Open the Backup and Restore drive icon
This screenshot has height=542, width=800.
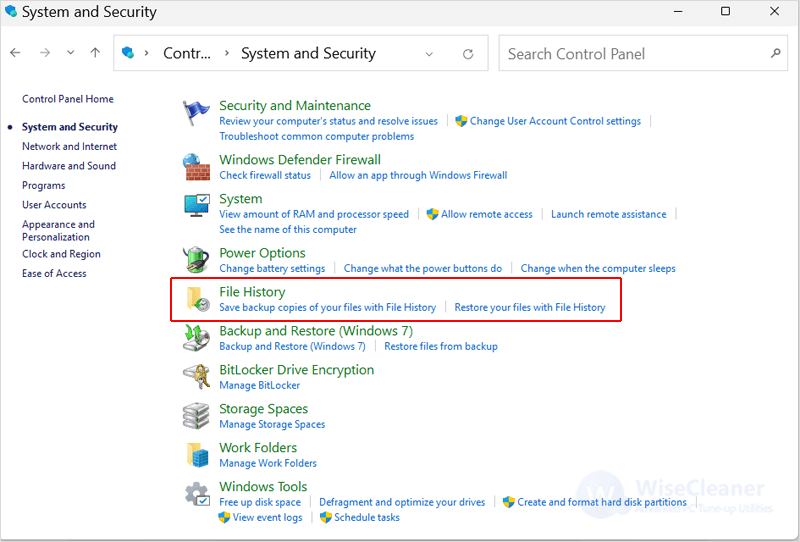196,337
